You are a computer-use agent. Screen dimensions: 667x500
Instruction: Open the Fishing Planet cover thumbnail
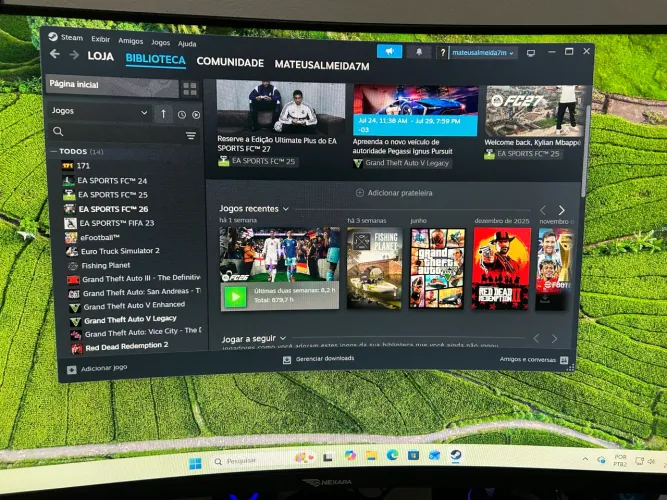(374, 268)
